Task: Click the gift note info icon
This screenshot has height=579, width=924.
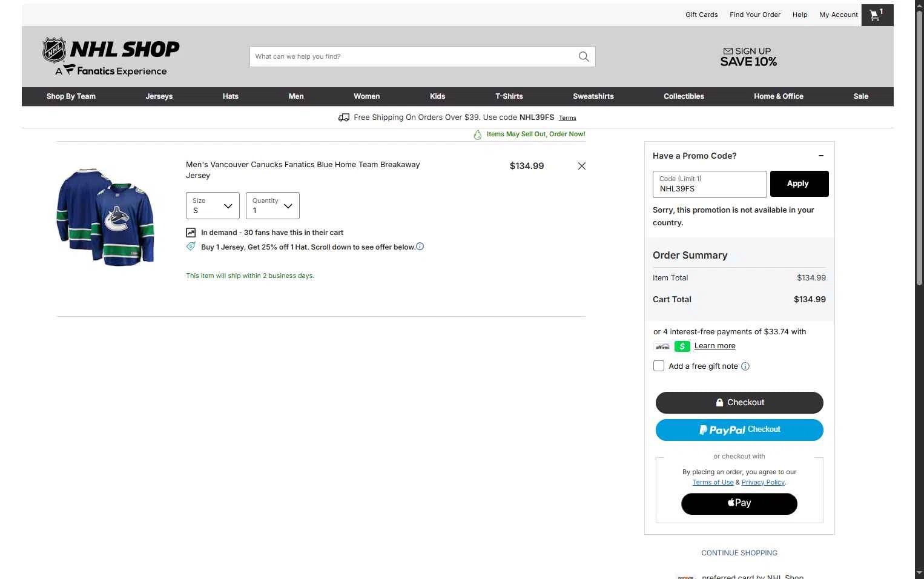Action: coord(745,366)
